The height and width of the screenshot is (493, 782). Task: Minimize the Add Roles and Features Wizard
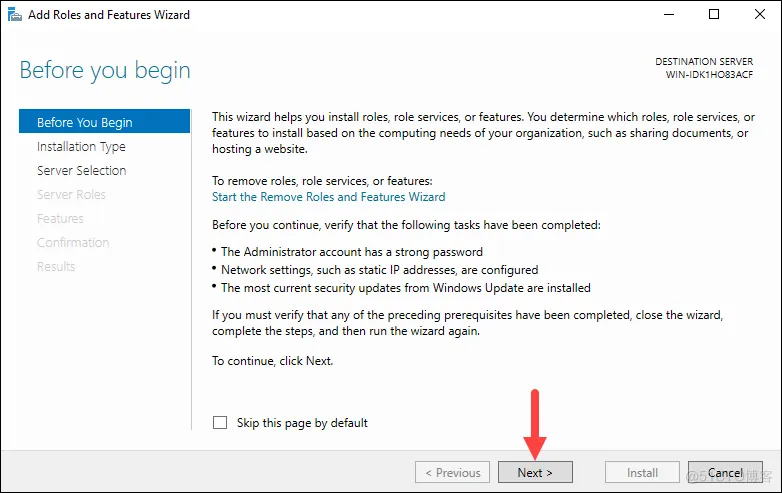667,15
